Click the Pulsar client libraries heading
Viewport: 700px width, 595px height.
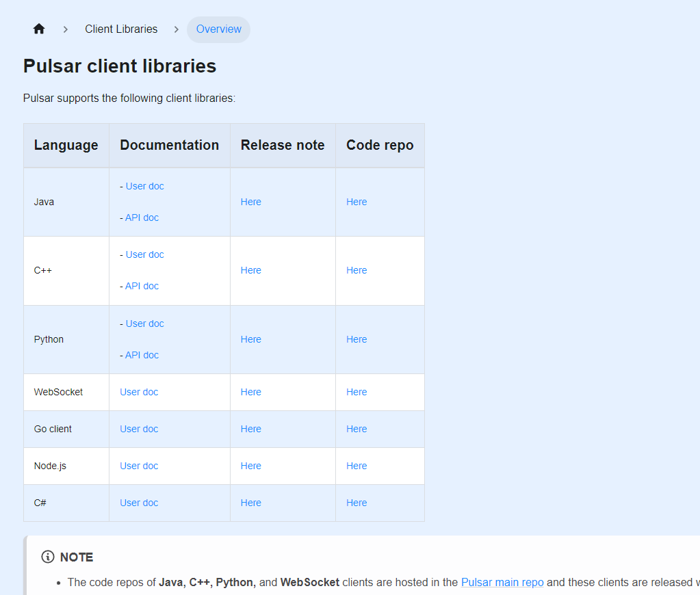tap(120, 66)
